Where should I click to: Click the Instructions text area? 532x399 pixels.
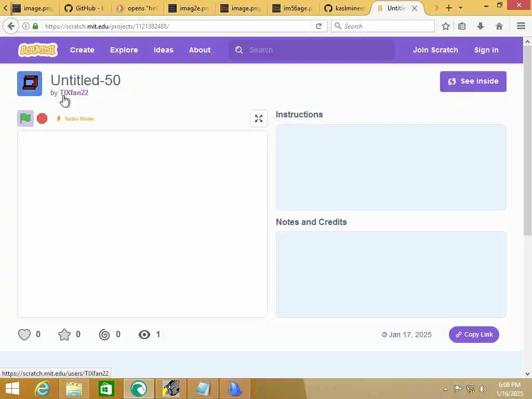391,167
